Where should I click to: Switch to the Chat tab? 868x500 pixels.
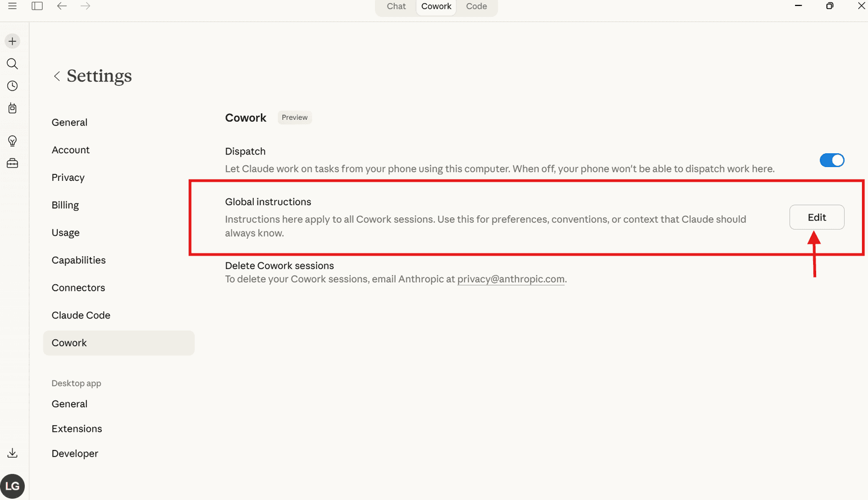(396, 7)
